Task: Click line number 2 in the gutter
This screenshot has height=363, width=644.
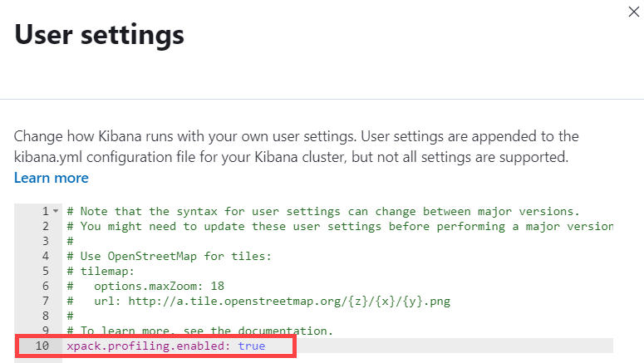Action: 46,226
